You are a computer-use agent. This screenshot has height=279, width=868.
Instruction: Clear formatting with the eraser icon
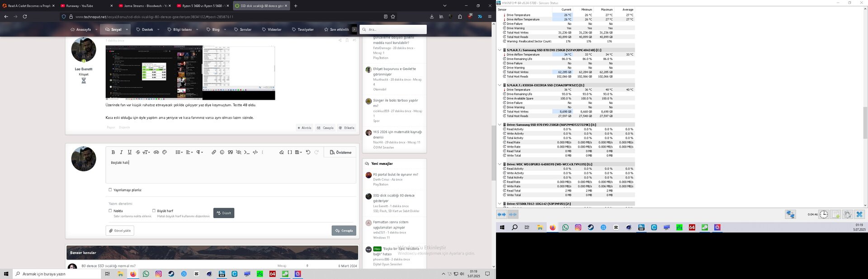[x=282, y=152]
